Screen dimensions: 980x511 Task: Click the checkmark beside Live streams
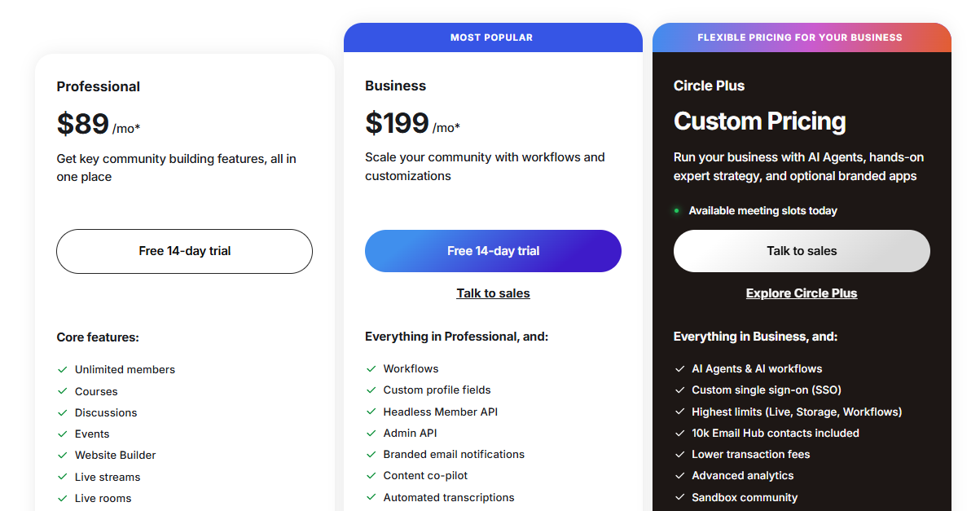point(62,477)
